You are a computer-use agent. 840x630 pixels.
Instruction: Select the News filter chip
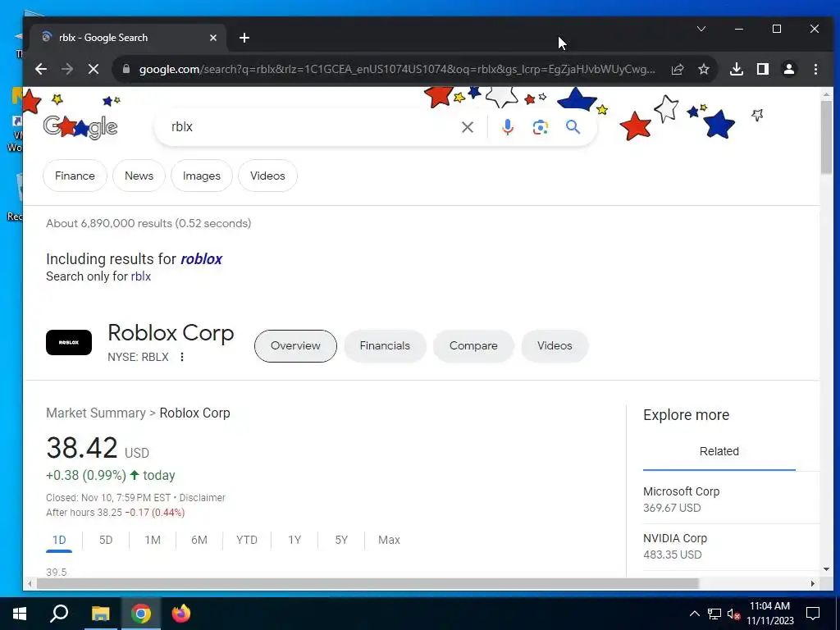[x=139, y=176]
